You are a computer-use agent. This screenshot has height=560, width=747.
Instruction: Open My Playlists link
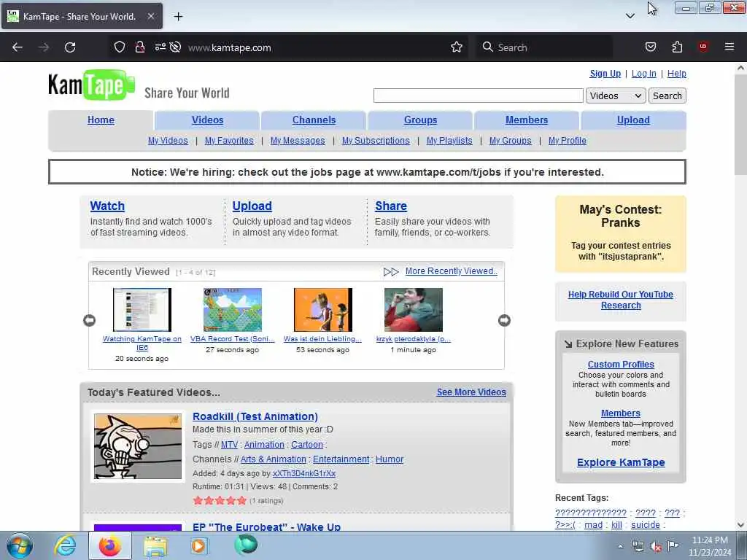tap(449, 141)
